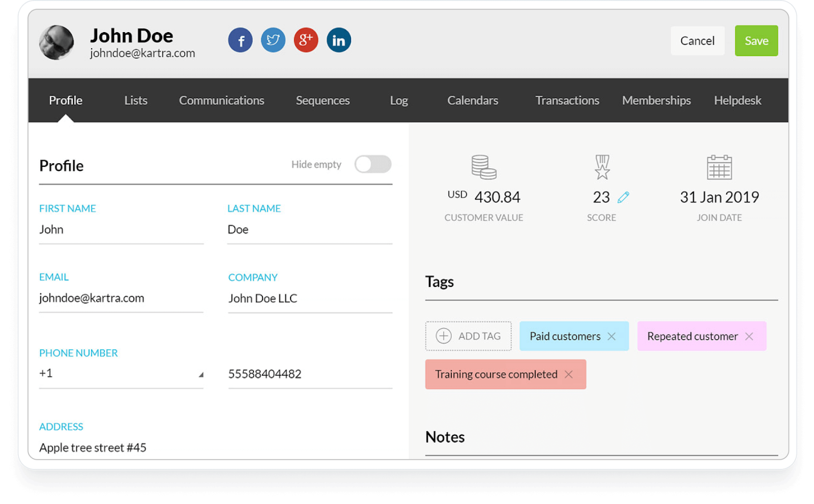This screenshot has width=814, height=504.
Task: Click the Twitter icon next to Facebook
Action: tap(273, 40)
